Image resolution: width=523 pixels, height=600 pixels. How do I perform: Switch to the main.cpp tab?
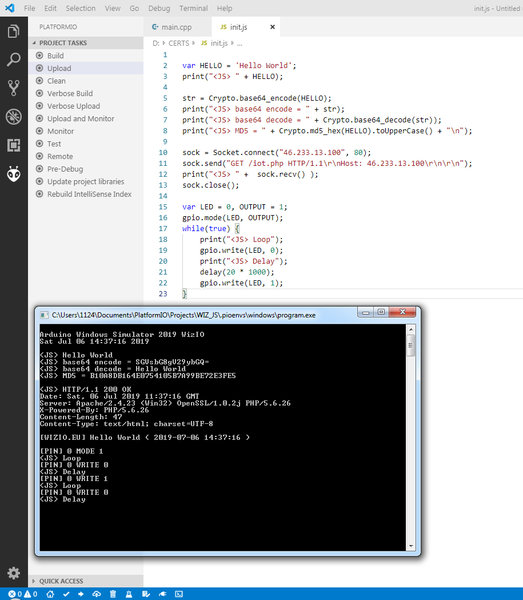coord(177,27)
